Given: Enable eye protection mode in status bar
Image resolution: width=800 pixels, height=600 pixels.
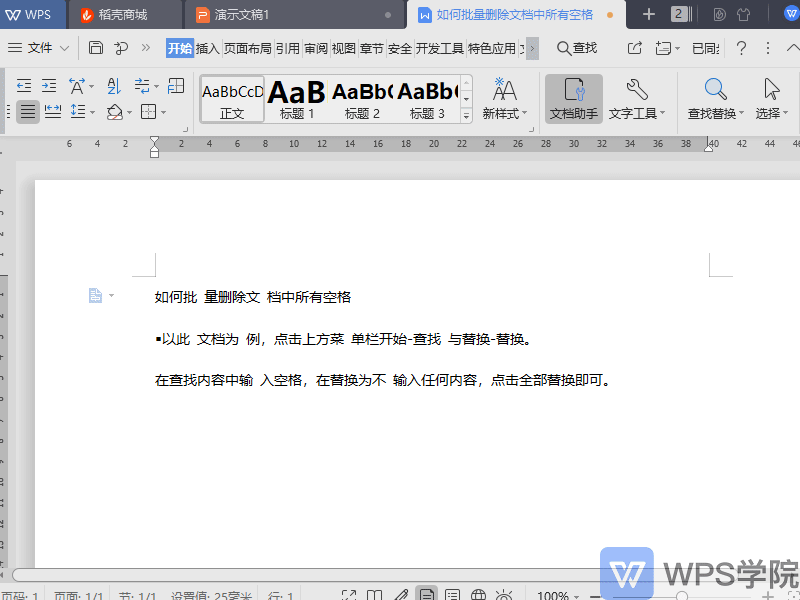Looking at the screenshot, I should pos(504,594).
